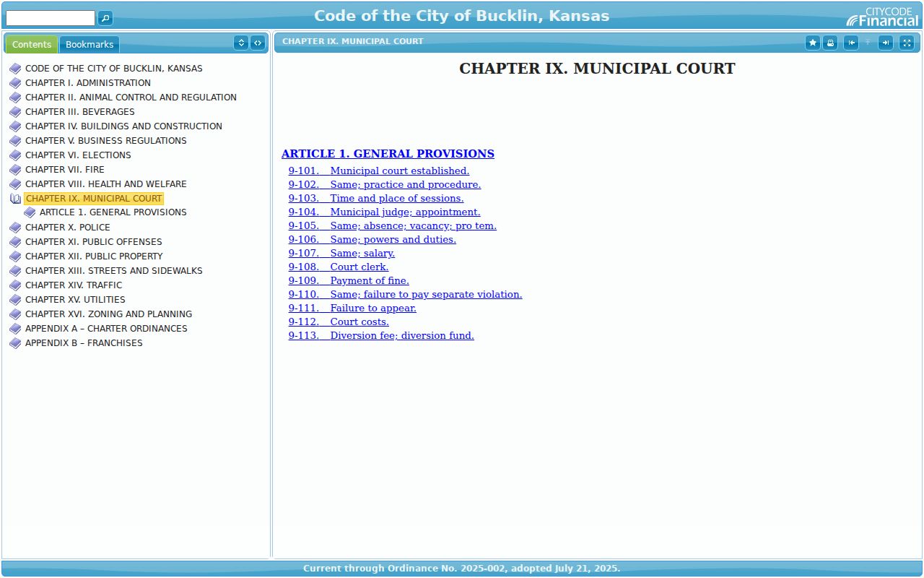The width and height of the screenshot is (924, 578).
Task: Open Chapter XVI. Zoning and Planning
Action: 109,314
